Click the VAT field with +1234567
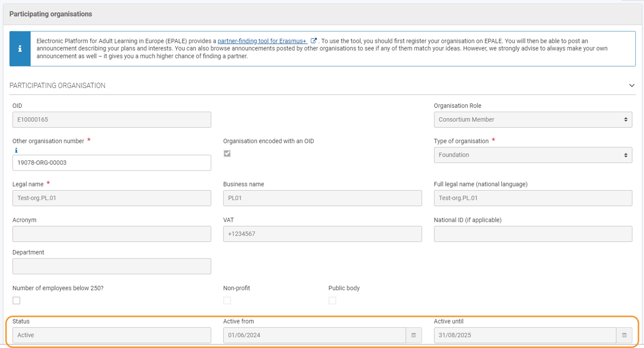Image resolution: width=644 pixels, height=348 pixels. [322, 234]
